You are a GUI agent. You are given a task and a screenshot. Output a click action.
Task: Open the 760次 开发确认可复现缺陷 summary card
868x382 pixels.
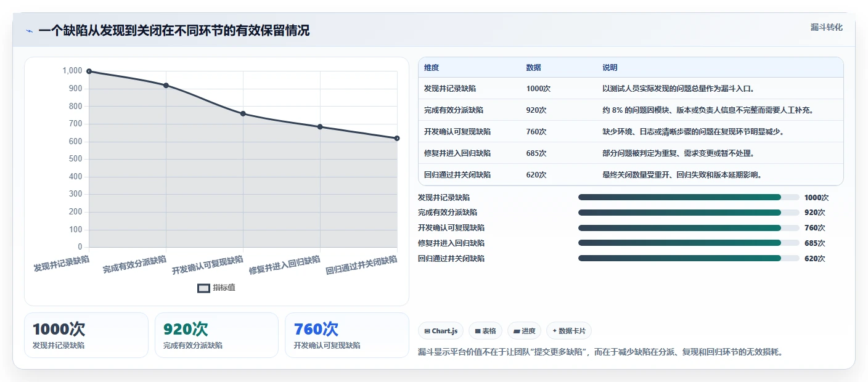point(347,335)
